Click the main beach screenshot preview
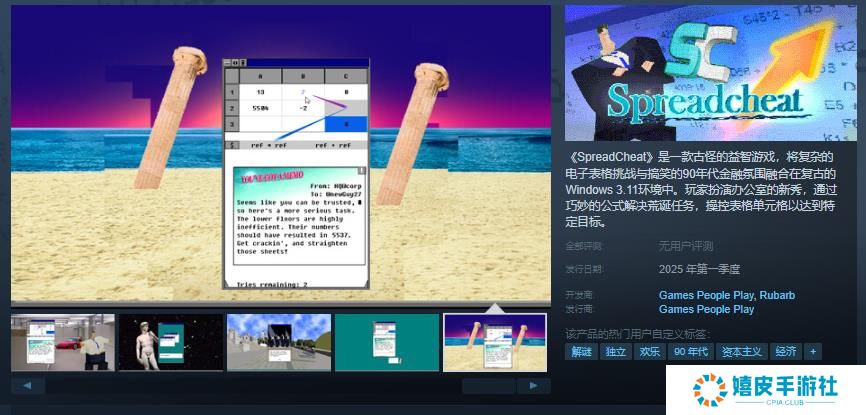The image size is (866, 415). [280, 150]
